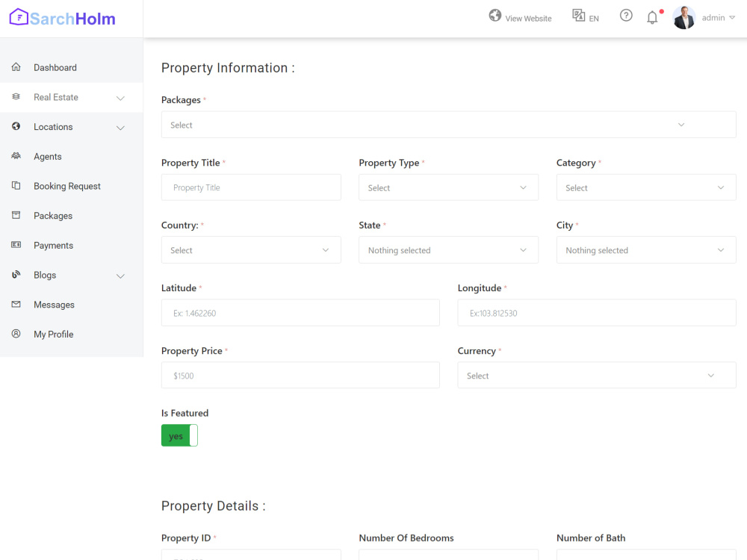This screenshot has width=747, height=560.
Task: Click the Booking Request copy icon
Action: [16, 185]
